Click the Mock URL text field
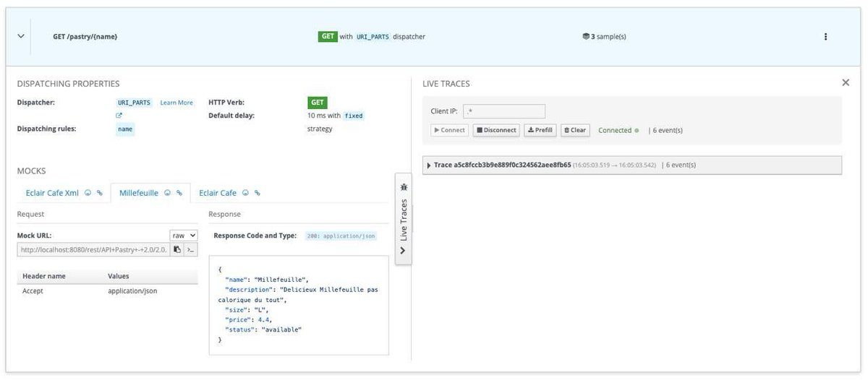 (x=93, y=250)
